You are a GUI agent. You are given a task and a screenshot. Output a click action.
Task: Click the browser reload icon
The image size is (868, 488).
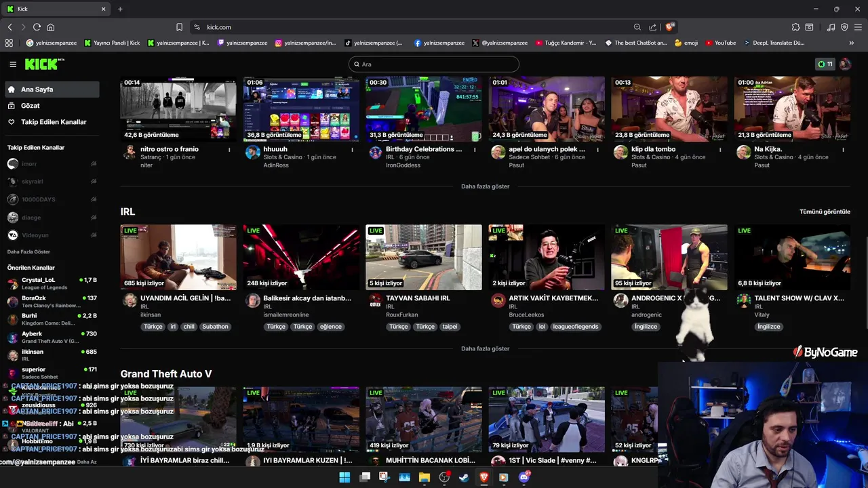point(37,27)
